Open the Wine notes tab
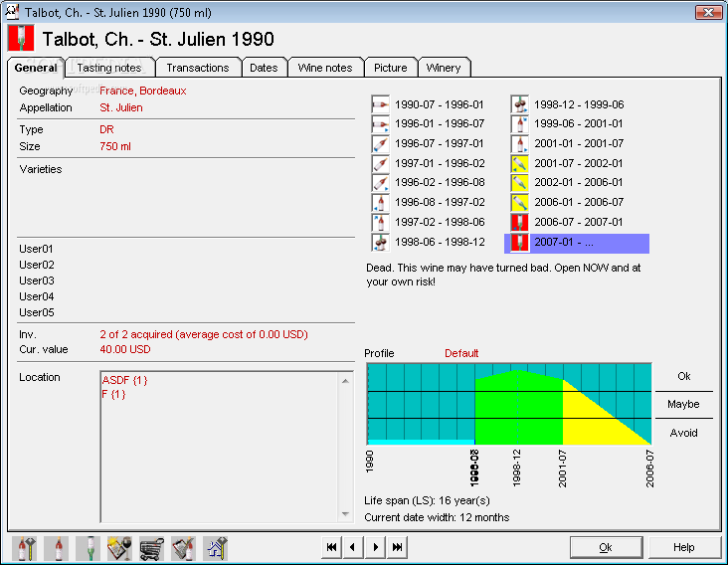This screenshot has height=565, width=728. point(325,68)
